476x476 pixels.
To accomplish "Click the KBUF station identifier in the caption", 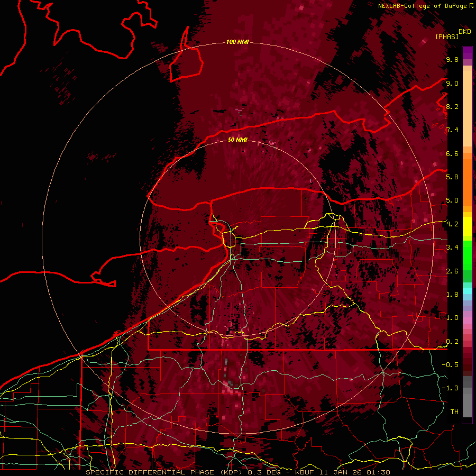I will tap(306, 472).
